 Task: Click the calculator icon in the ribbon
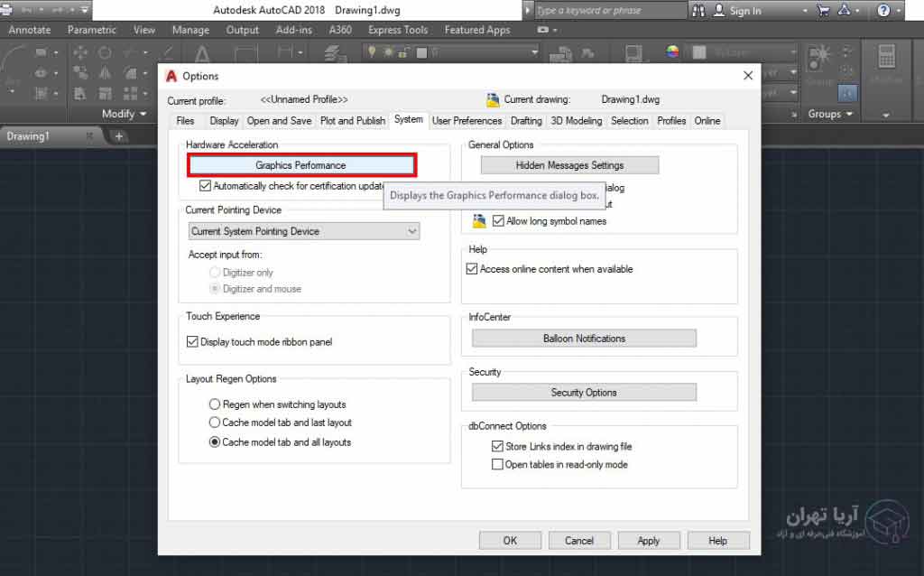point(884,56)
